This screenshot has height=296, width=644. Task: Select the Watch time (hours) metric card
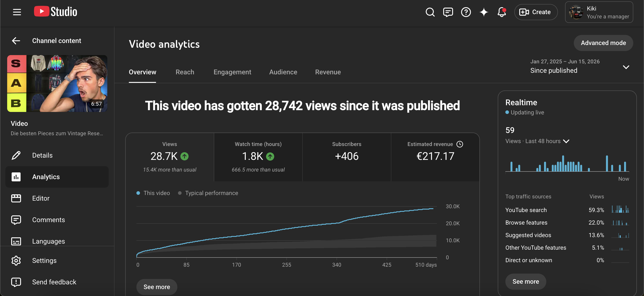(258, 157)
